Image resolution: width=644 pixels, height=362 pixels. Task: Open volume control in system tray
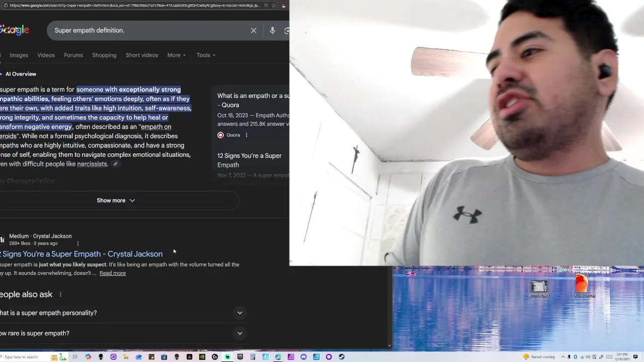tap(588, 357)
